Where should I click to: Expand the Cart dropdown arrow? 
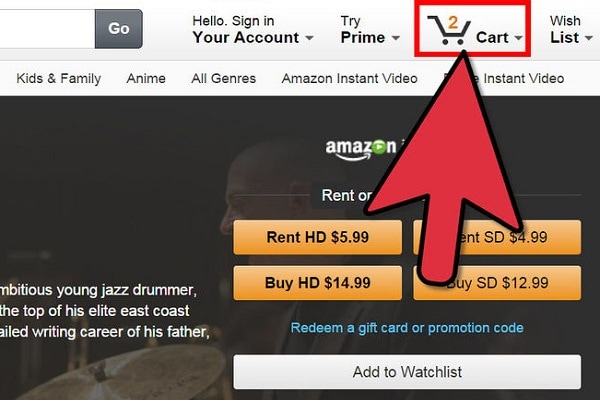pos(518,38)
